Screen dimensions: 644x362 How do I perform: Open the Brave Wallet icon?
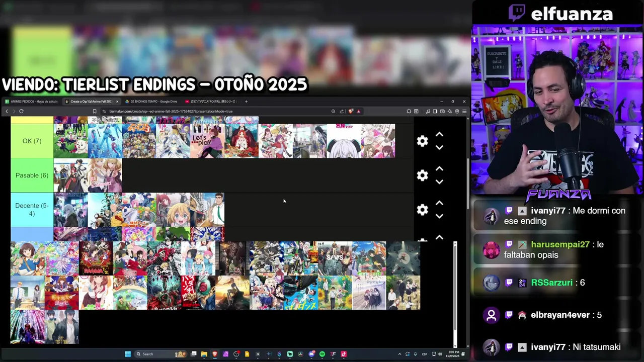tap(442, 111)
